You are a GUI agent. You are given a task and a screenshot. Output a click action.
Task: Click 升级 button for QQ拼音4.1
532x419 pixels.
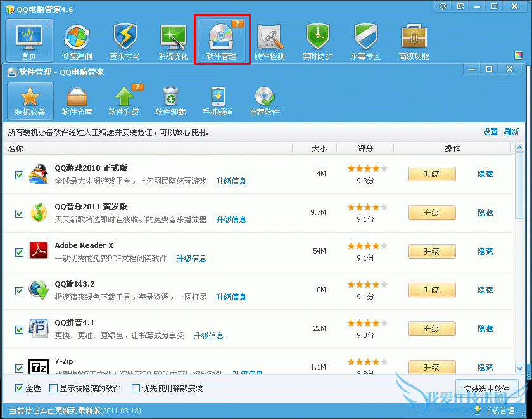(432, 329)
